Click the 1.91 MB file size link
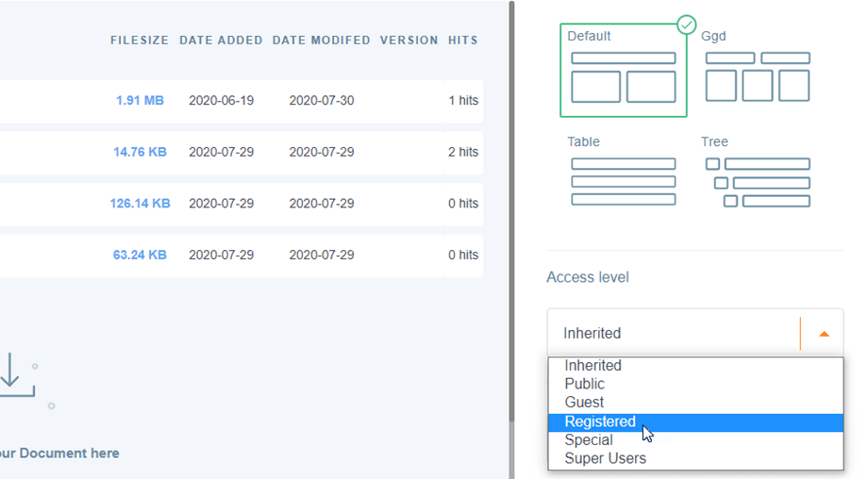The width and height of the screenshot is (868, 479). 140,101
